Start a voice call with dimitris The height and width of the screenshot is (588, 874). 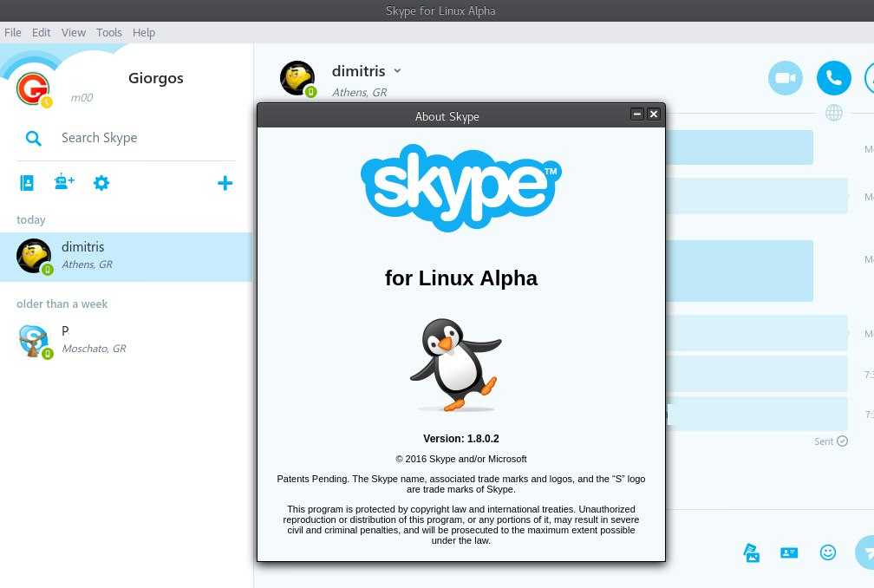click(834, 78)
